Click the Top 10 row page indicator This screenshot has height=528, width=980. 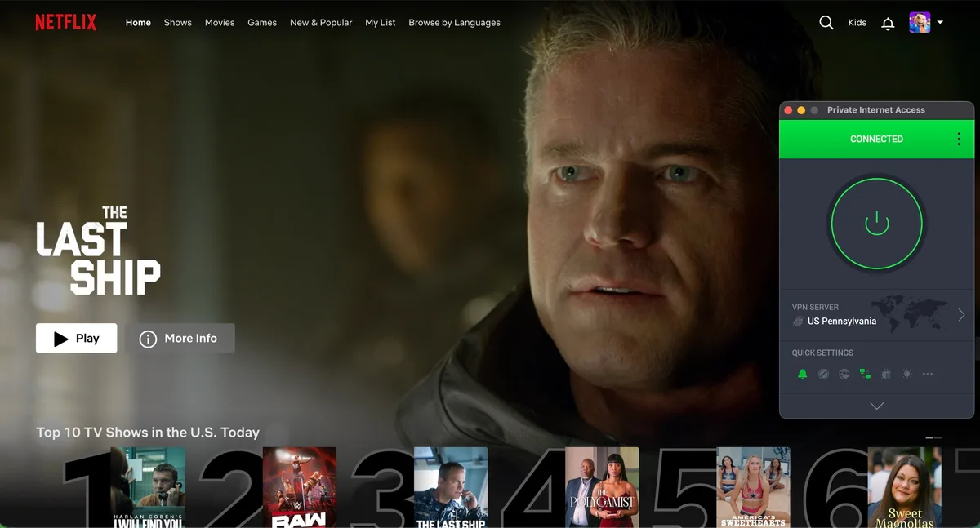tap(933, 438)
